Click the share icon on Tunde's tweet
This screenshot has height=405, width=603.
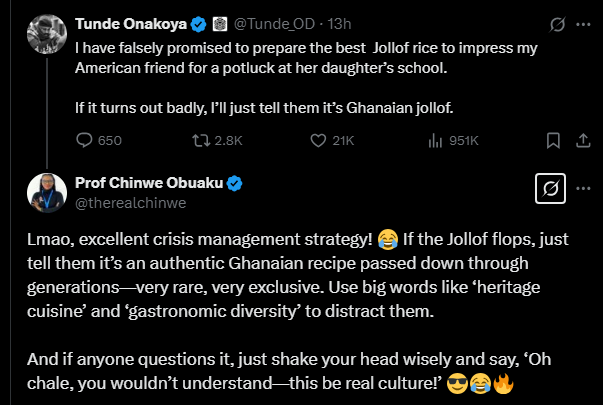(580, 141)
